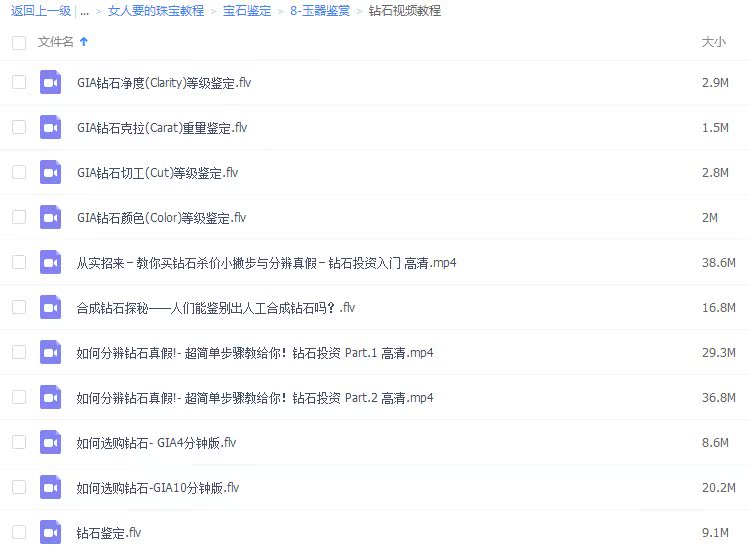Open file 合成钻石探秘 flv
The height and width of the screenshot is (554, 750).
[216, 308]
